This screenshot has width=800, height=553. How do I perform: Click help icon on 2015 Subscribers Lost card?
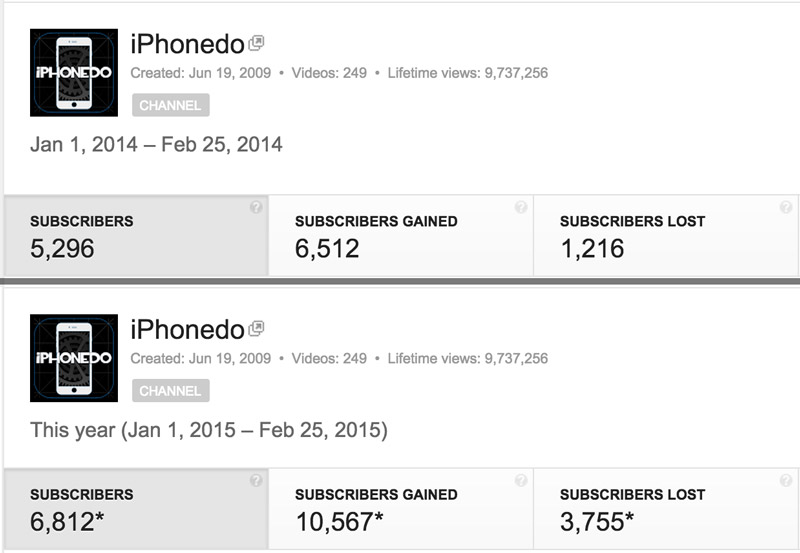(786, 481)
